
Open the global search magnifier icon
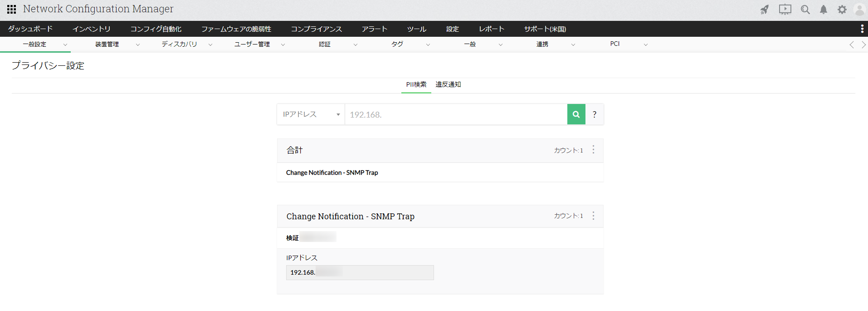[x=805, y=10]
